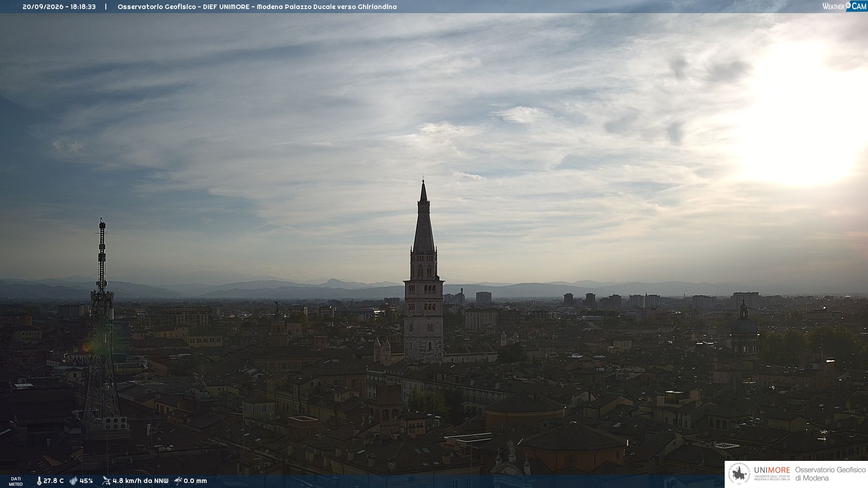The height and width of the screenshot is (488, 868).
Task: Click the wind anemometer icon
Action: point(106,481)
